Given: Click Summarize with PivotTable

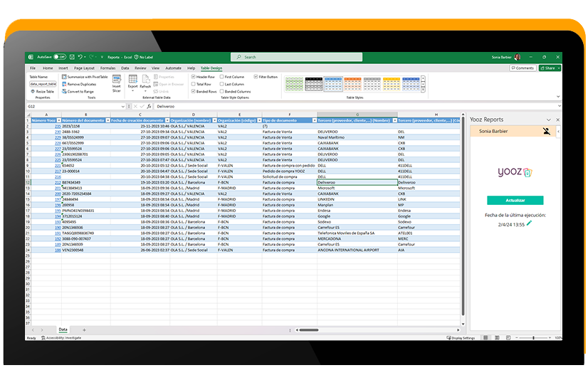Looking at the screenshot, I should click(85, 77).
